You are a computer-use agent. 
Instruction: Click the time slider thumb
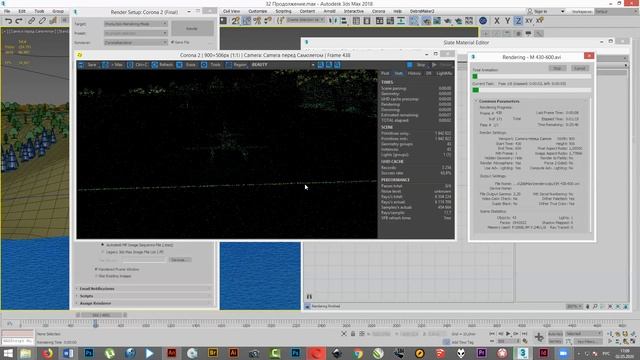(x=102, y=315)
